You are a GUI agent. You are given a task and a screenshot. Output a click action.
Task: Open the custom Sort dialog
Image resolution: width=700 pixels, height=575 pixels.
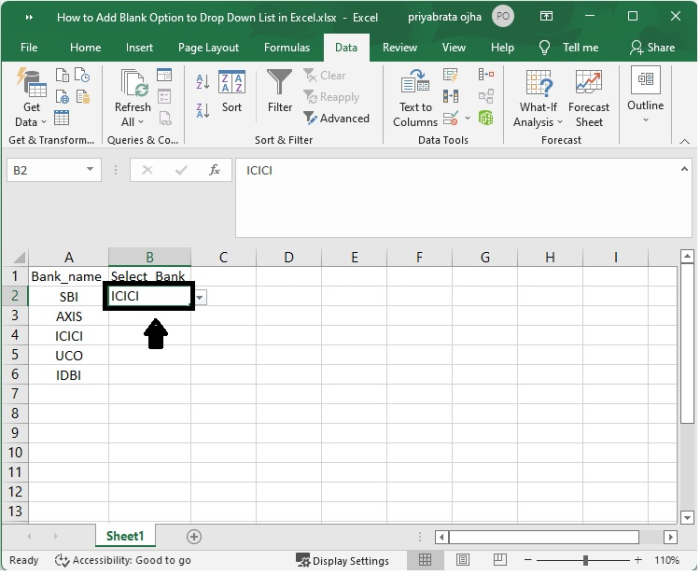[x=232, y=92]
